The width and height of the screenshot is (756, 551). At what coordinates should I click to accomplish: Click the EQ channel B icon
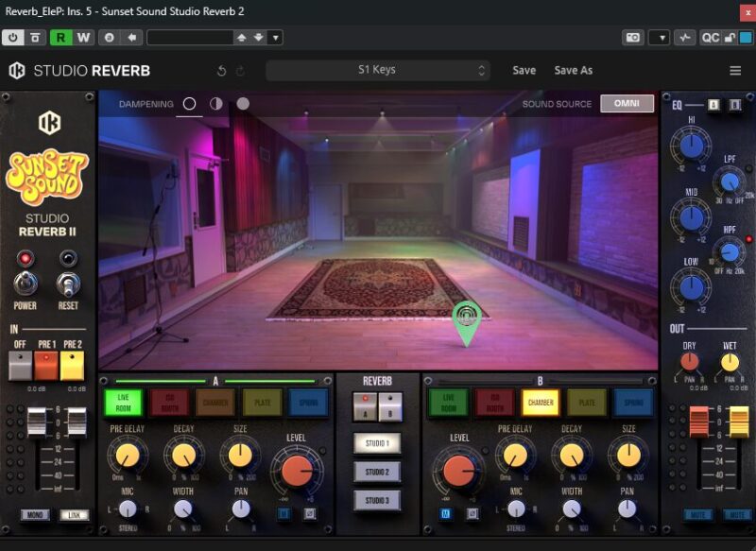point(735,105)
